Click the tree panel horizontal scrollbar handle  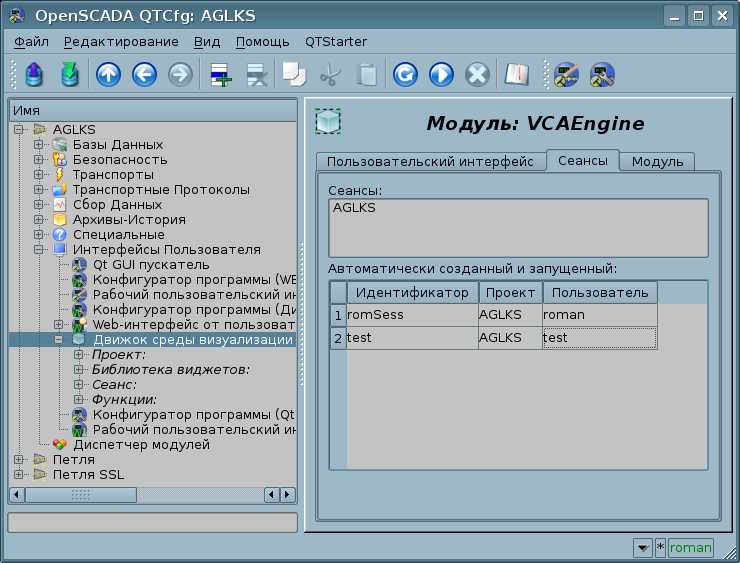80,495
